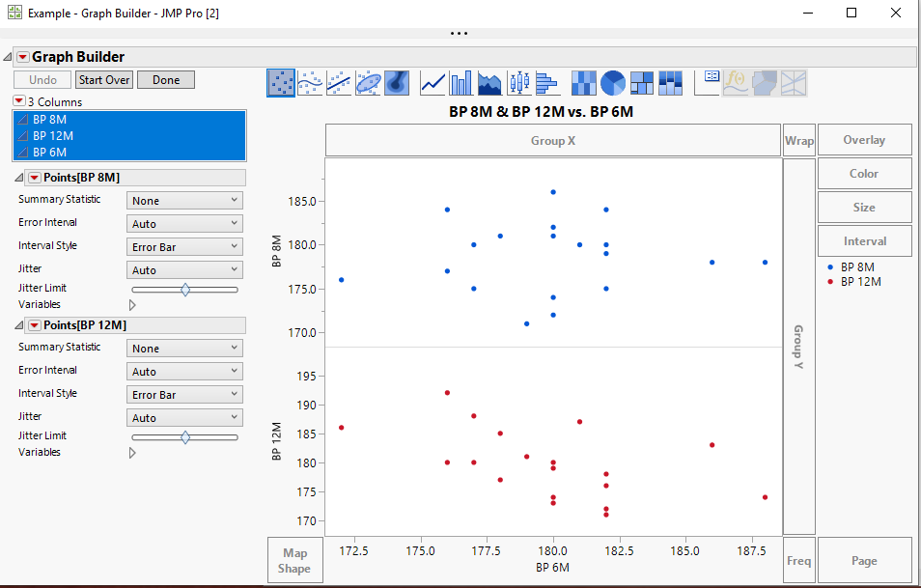
Task: Select the Points element icon
Action: 281,83
